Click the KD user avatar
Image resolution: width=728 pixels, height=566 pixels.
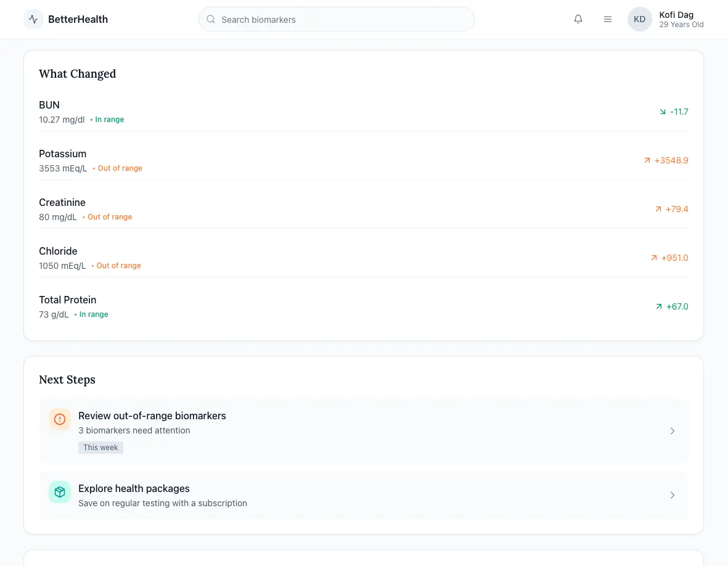click(x=639, y=19)
